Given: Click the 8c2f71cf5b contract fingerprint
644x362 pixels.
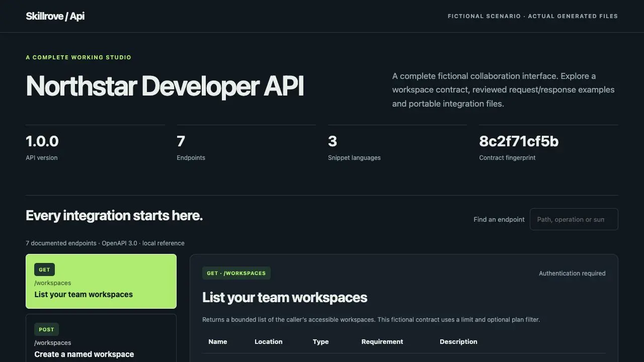Looking at the screenshot, I should point(519,141).
